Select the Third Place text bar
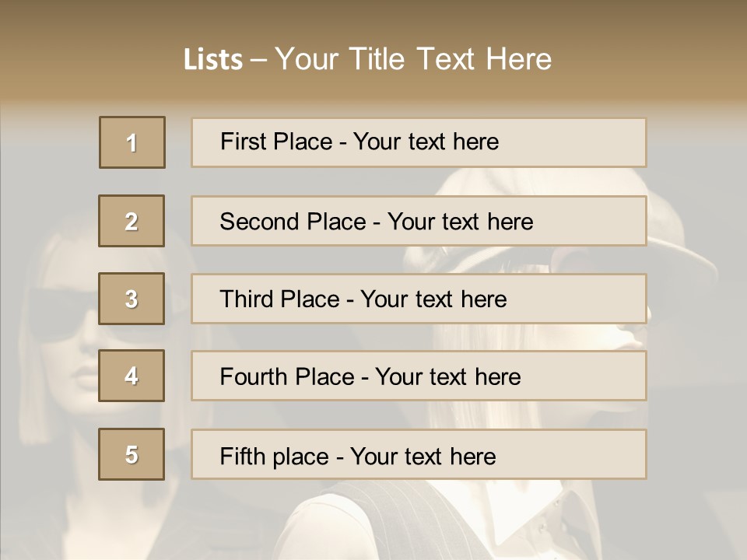747x560 pixels. (x=419, y=299)
